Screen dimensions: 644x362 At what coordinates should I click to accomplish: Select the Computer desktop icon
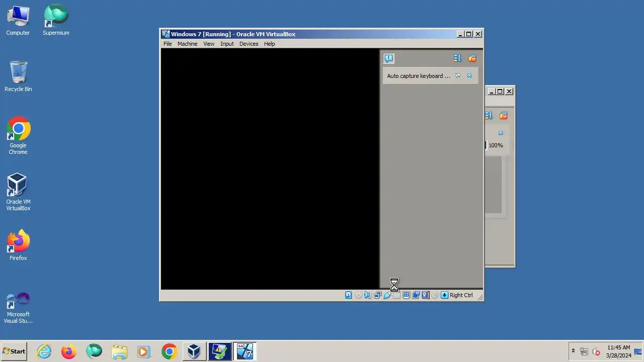(18, 21)
